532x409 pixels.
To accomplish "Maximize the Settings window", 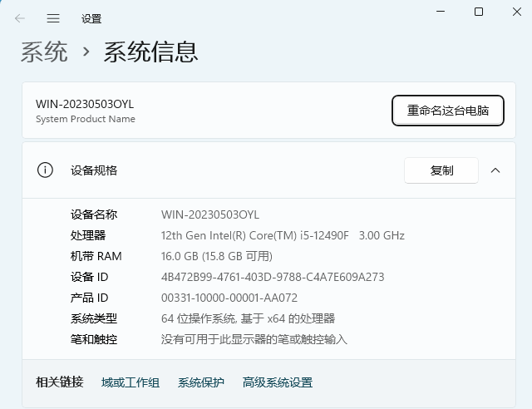I will [479, 12].
